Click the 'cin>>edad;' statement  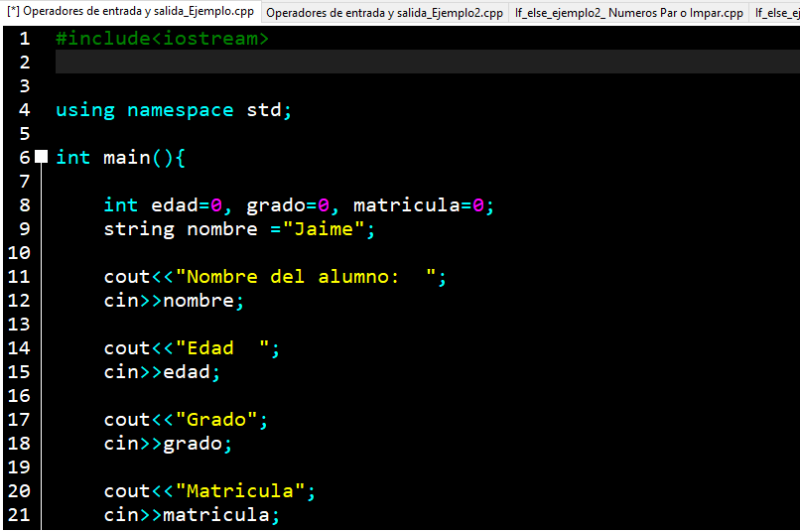pos(162,372)
